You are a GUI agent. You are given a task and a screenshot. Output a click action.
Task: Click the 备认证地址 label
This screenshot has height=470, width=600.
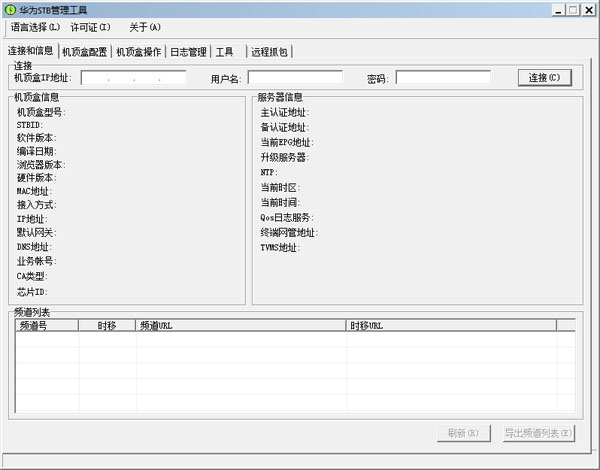pos(285,127)
